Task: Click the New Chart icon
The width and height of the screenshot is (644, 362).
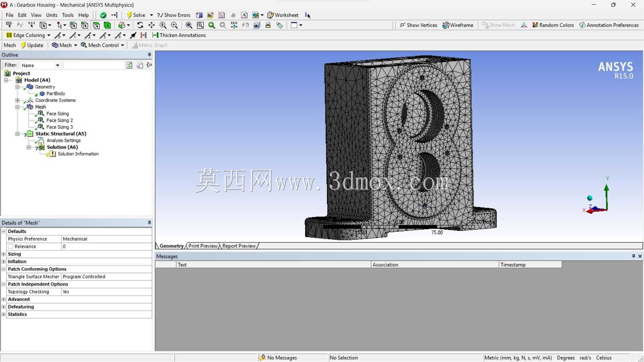Action: [222, 15]
